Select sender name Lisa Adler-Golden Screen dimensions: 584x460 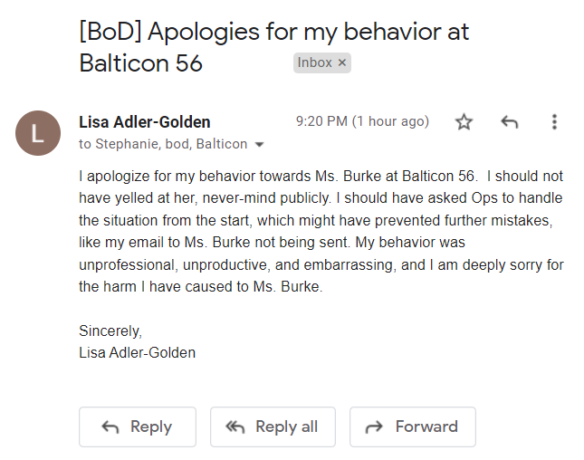click(145, 122)
